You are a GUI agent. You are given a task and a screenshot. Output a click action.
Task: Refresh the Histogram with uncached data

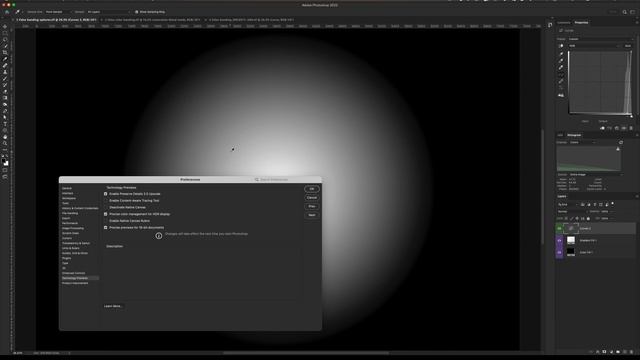(x=621, y=142)
